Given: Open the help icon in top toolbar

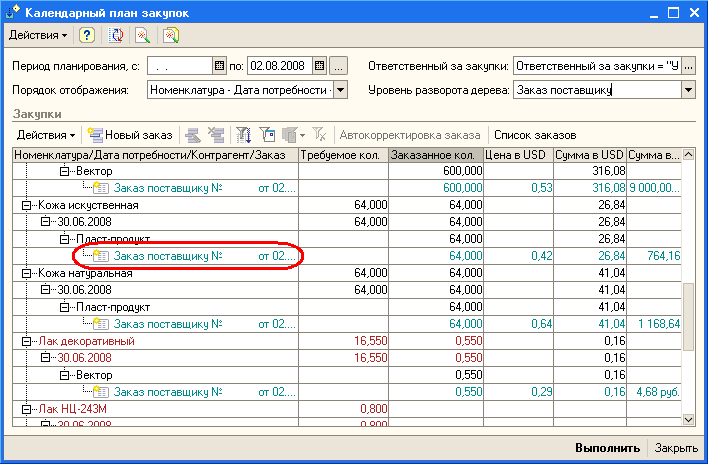Looking at the screenshot, I should pyautogui.click(x=87, y=35).
